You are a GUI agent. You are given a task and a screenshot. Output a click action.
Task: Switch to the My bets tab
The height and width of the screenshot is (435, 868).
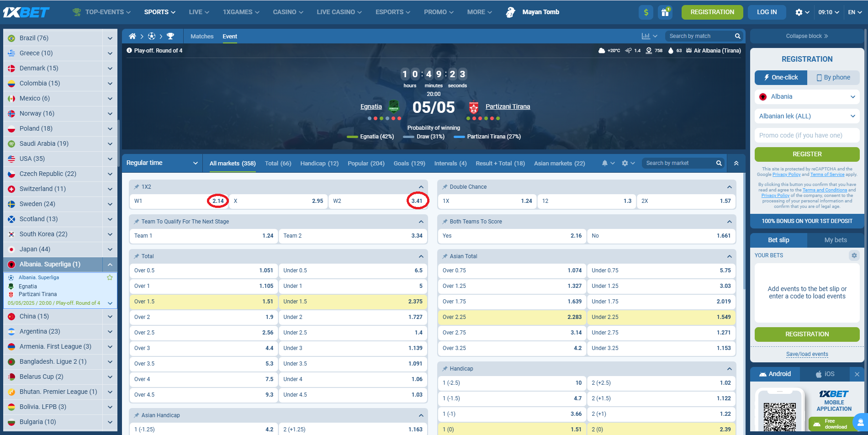point(835,240)
